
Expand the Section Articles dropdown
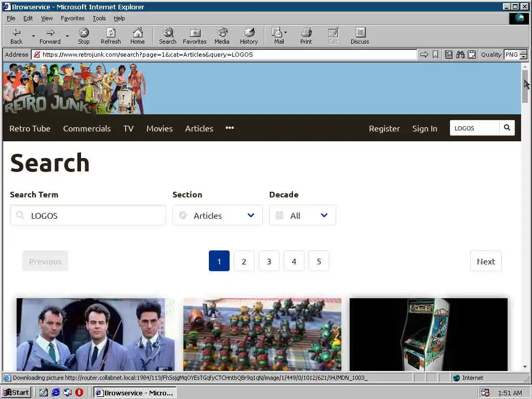coord(218,215)
